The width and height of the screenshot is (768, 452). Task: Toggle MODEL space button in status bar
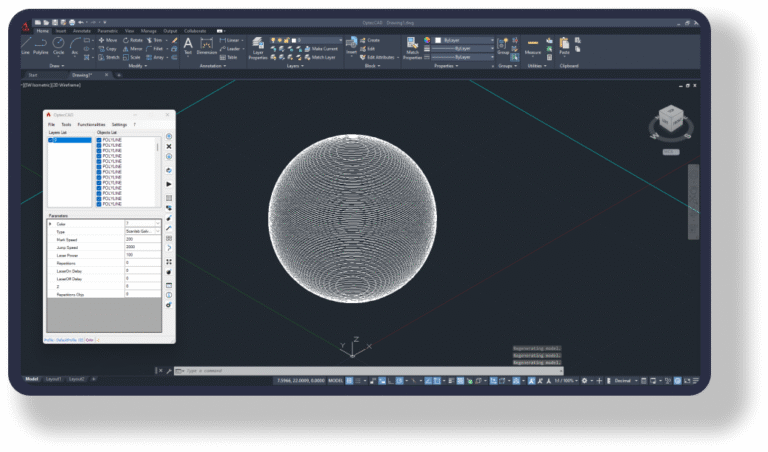click(336, 381)
